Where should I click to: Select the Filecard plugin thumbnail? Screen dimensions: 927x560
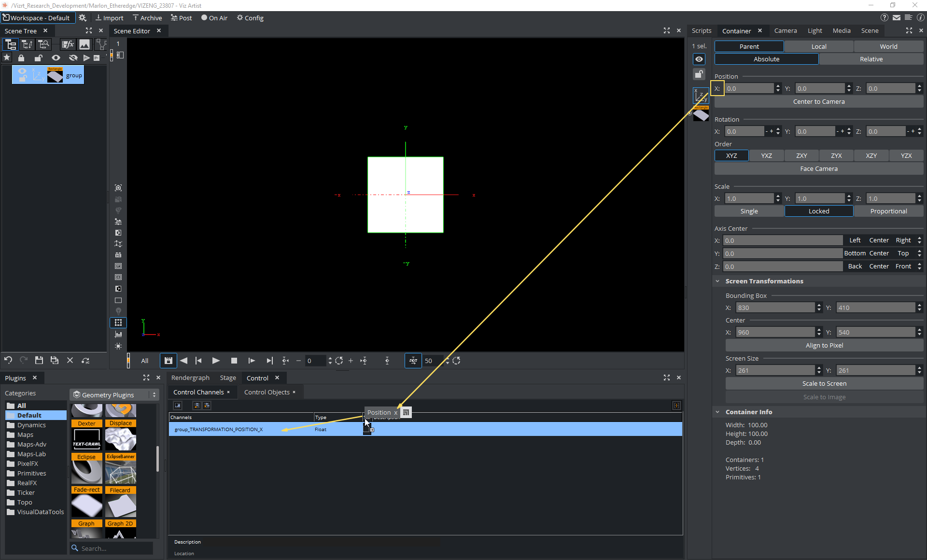(121, 502)
